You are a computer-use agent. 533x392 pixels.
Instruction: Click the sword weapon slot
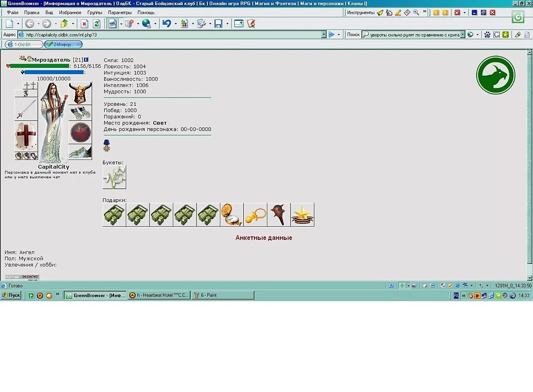[x=26, y=109]
